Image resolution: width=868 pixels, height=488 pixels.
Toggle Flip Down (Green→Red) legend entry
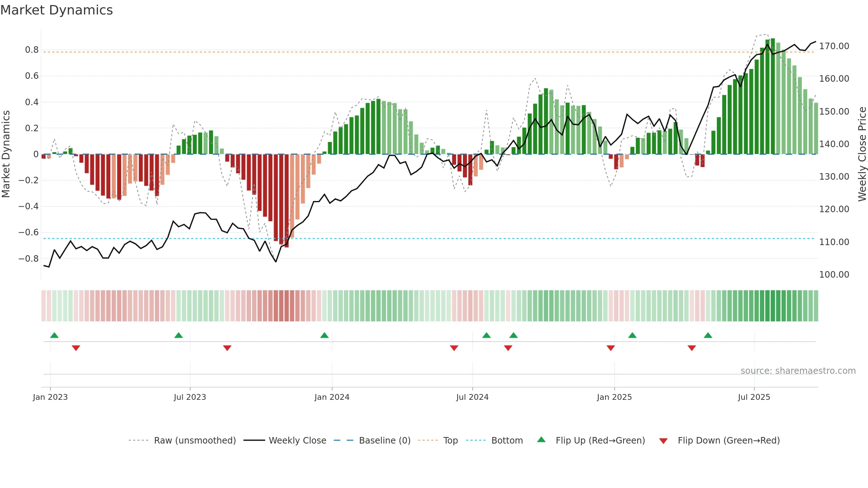[x=719, y=440]
